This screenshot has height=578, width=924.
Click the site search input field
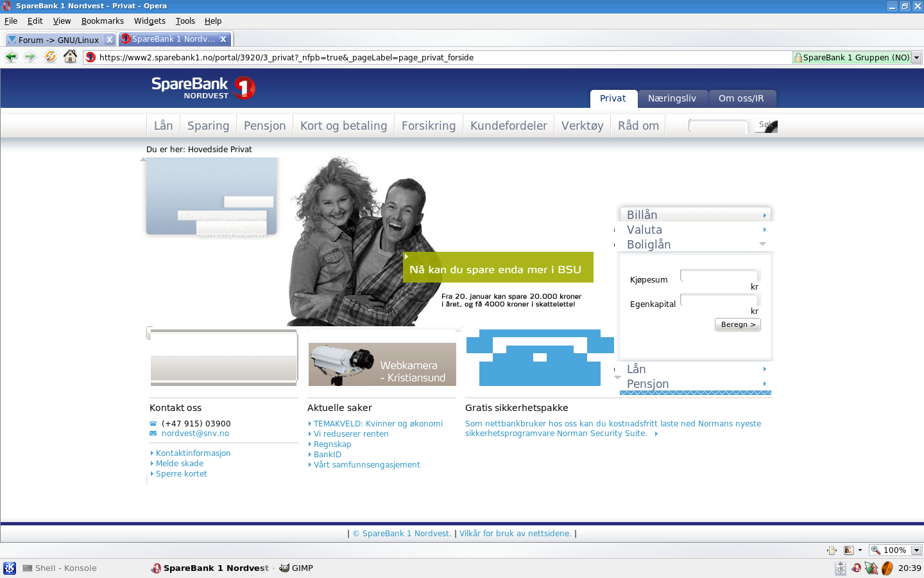pyautogui.click(x=719, y=126)
